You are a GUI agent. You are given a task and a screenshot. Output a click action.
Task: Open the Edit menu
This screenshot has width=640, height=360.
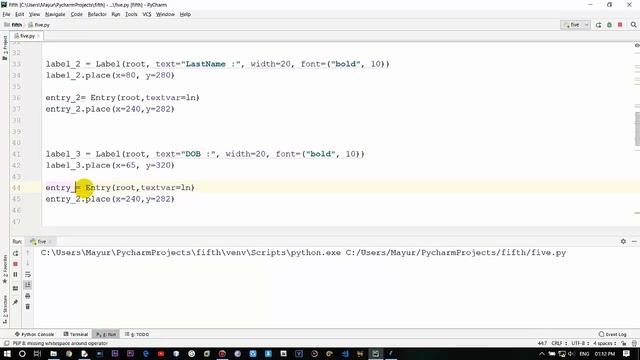click(19, 14)
